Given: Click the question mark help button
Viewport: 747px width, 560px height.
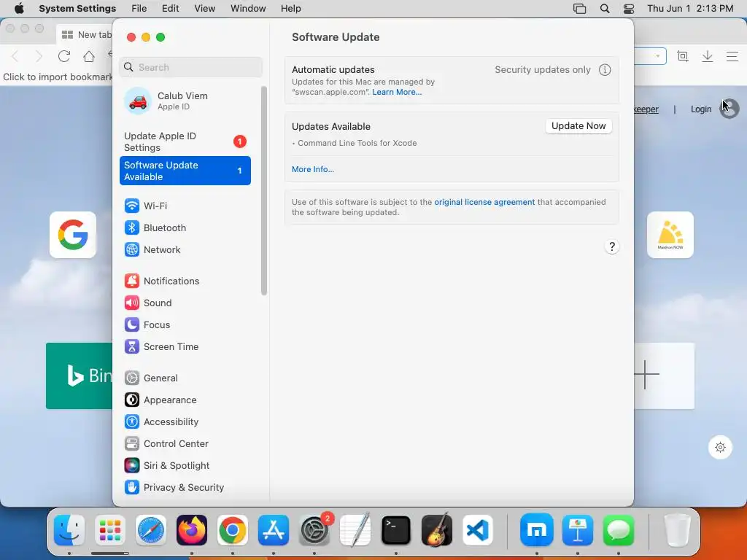Looking at the screenshot, I should pos(612,246).
